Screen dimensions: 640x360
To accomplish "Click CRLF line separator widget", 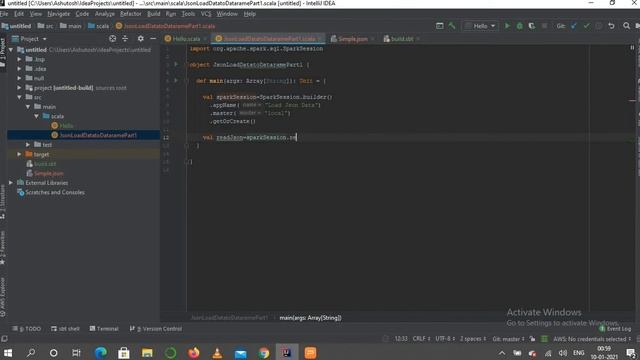I will click(x=422, y=339).
